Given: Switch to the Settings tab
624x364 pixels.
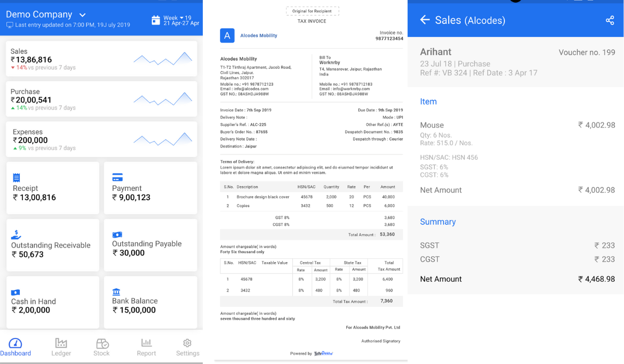Looking at the screenshot, I should pos(188,347).
